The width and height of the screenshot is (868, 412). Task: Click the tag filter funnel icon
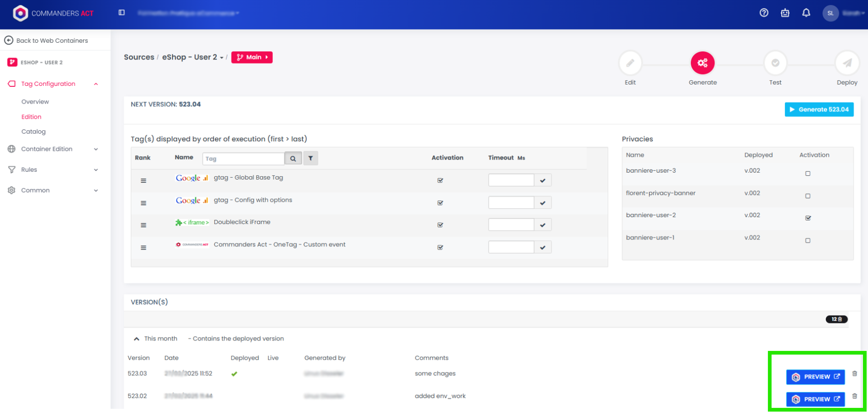310,158
